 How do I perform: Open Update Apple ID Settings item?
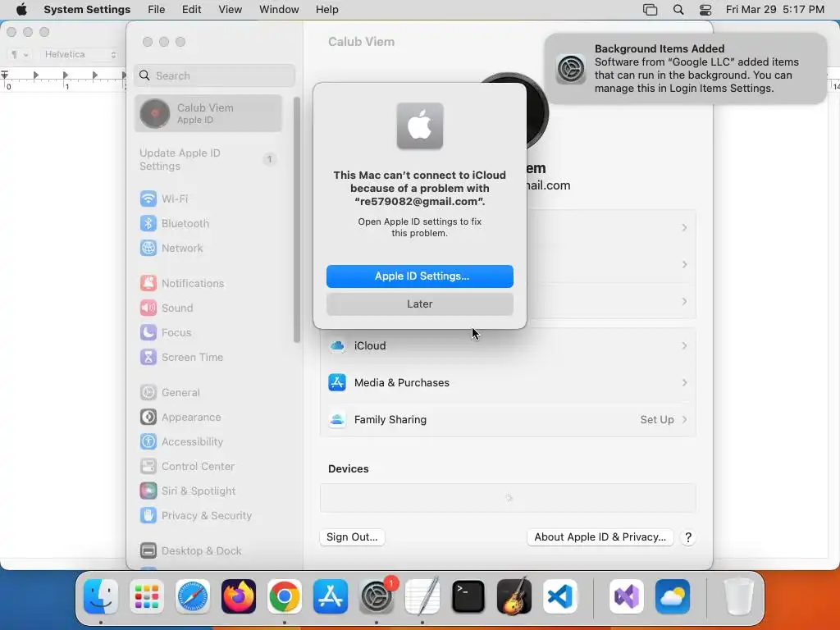click(208, 160)
